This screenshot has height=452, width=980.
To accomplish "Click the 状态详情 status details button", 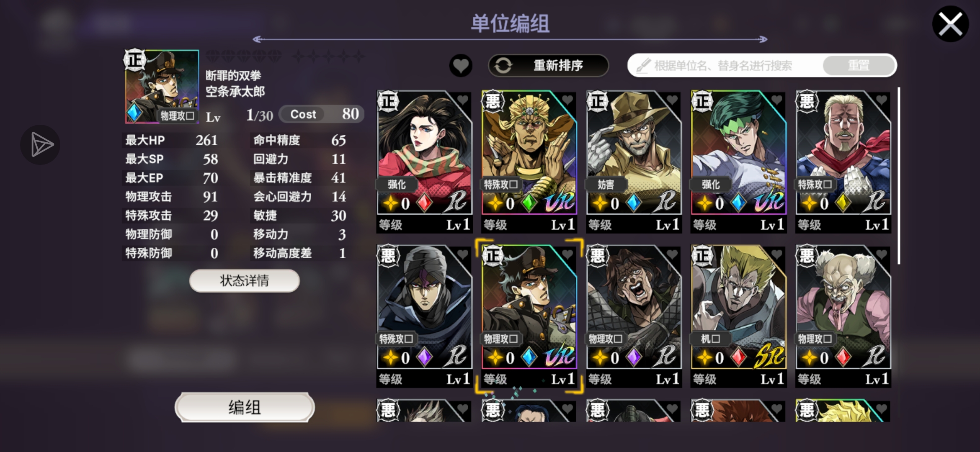I will click(x=244, y=280).
